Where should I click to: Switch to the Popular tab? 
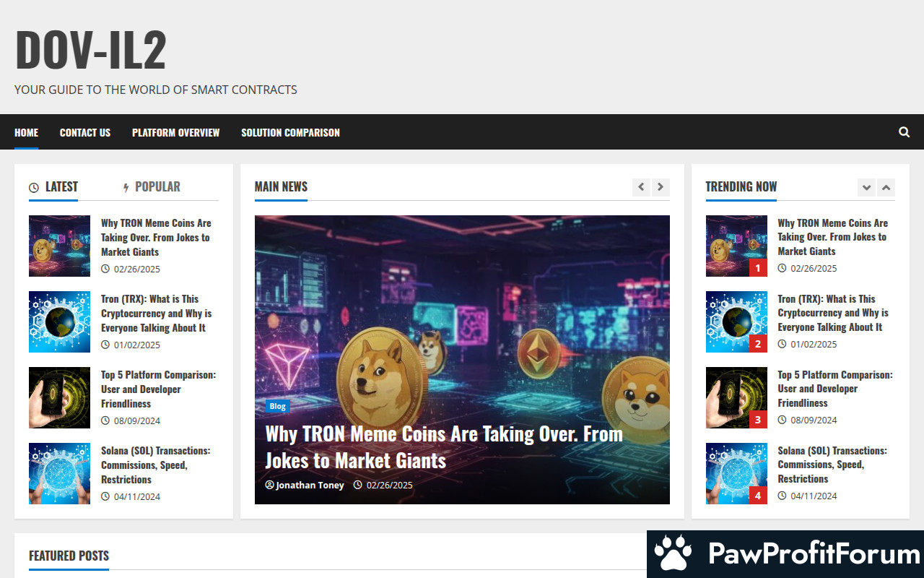point(157,186)
